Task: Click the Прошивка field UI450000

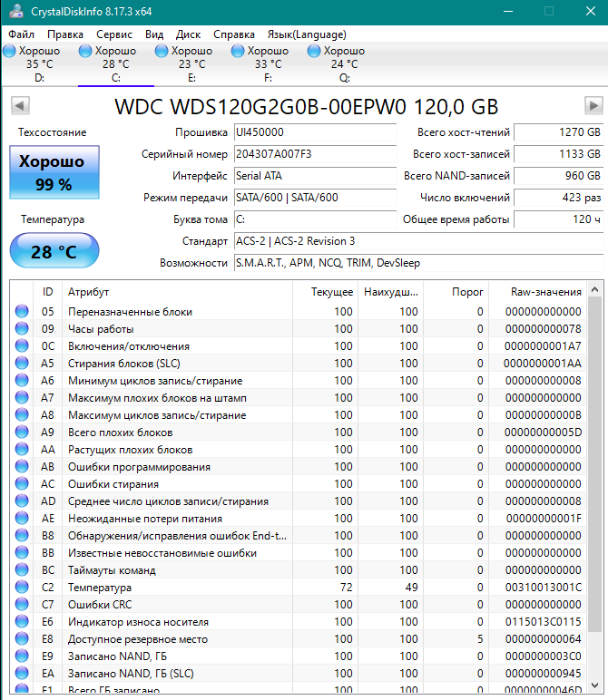Action: (x=316, y=132)
